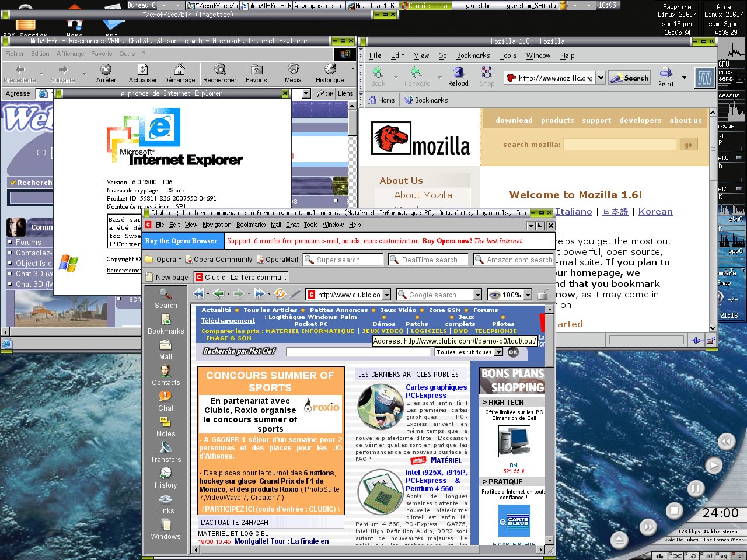Open the Opera Search panel
Screen dimensions: 747x560
tap(166, 299)
